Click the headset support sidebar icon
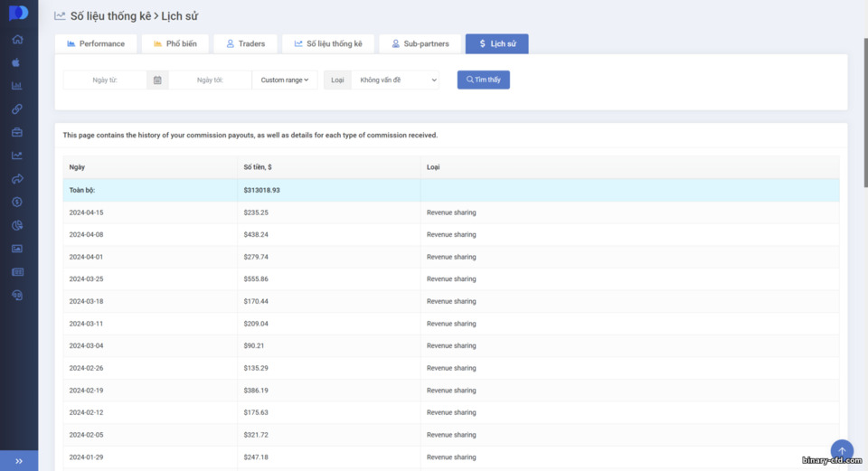The width and height of the screenshot is (868, 471). pyautogui.click(x=17, y=295)
